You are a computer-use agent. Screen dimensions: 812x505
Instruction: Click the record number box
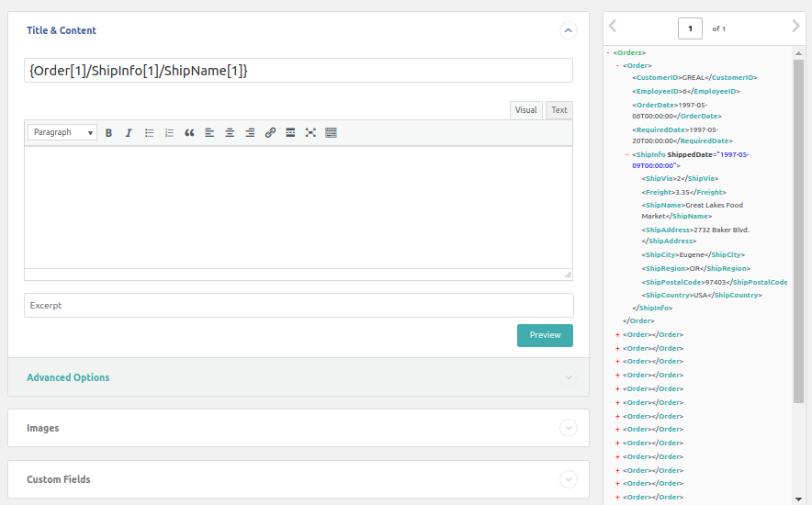tap(690, 28)
